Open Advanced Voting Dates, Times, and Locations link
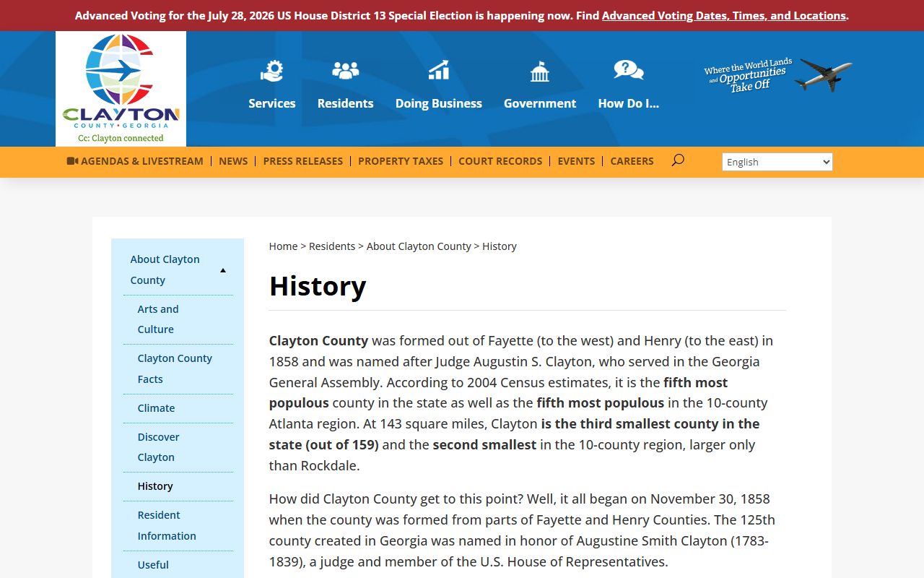Image resolution: width=924 pixels, height=578 pixels. (x=723, y=15)
